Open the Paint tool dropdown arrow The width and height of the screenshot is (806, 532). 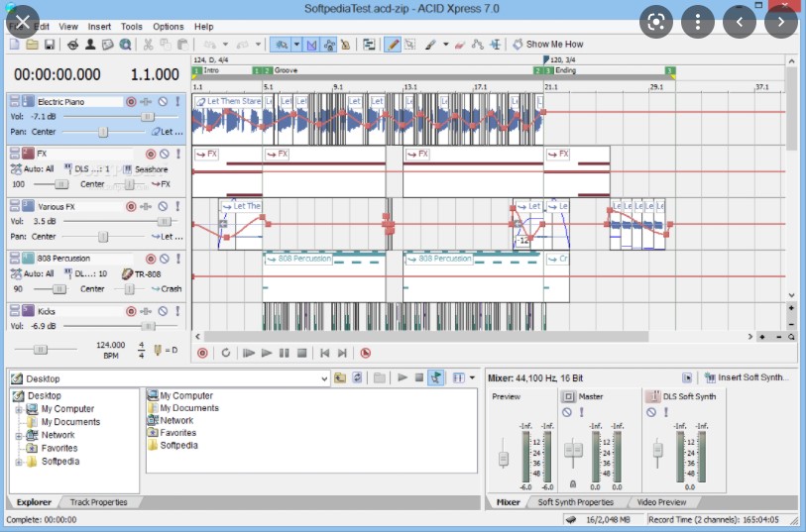(x=445, y=45)
